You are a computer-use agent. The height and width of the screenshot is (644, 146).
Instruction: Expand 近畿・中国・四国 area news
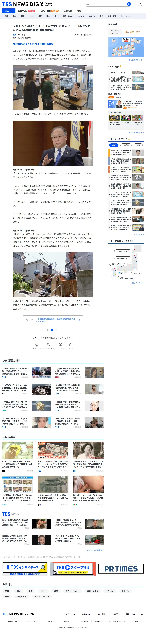(127, 278)
